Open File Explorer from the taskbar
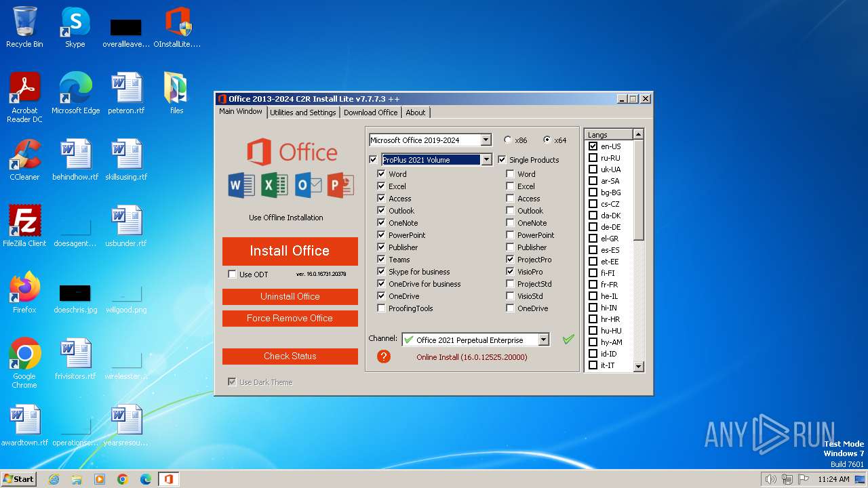Image resolution: width=868 pixels, height=488 pixels. click(77, 479)
